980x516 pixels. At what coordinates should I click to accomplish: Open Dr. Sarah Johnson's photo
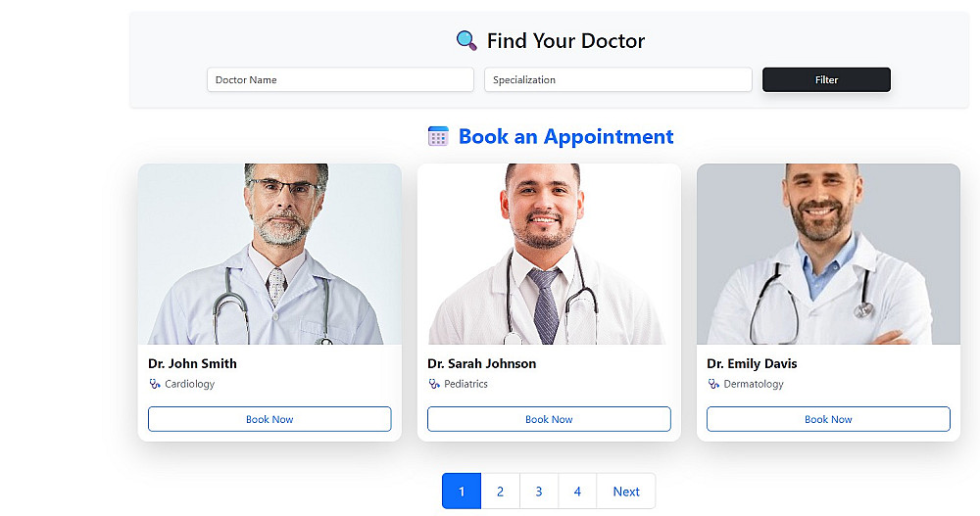pos(549,254)
